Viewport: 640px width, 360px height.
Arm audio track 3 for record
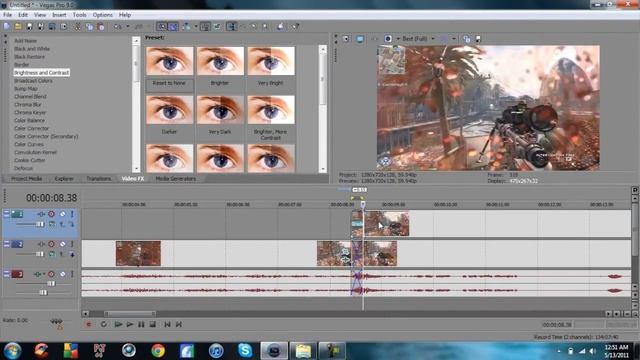click(x=51, y=274)
